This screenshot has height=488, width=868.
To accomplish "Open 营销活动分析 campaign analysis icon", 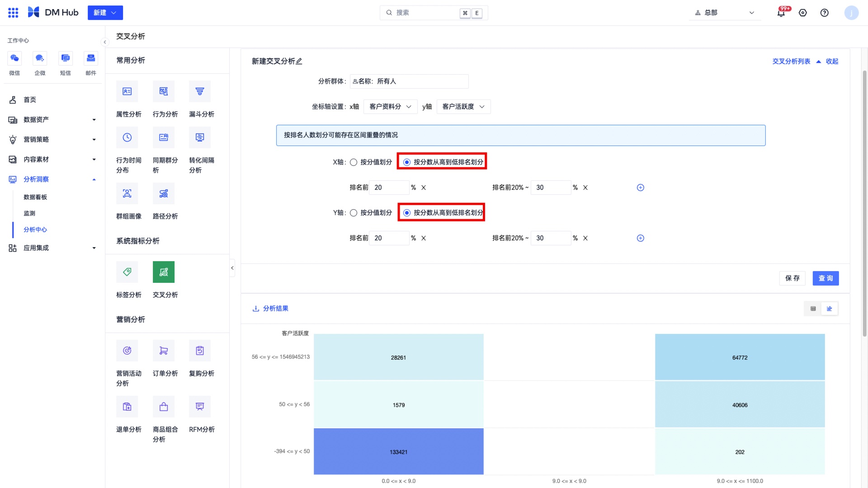I will 127,351.
